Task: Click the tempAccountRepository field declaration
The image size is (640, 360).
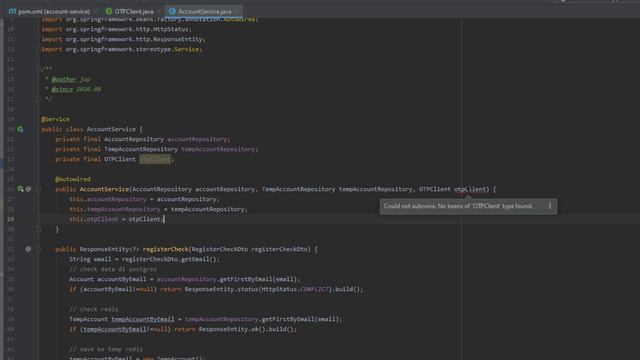Action: click(157, 149)
